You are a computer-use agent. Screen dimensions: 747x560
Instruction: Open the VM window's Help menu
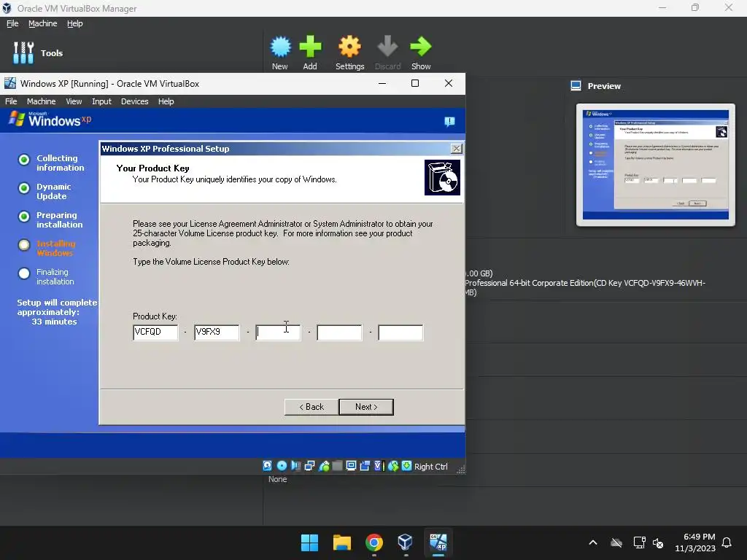coord(166,101)
